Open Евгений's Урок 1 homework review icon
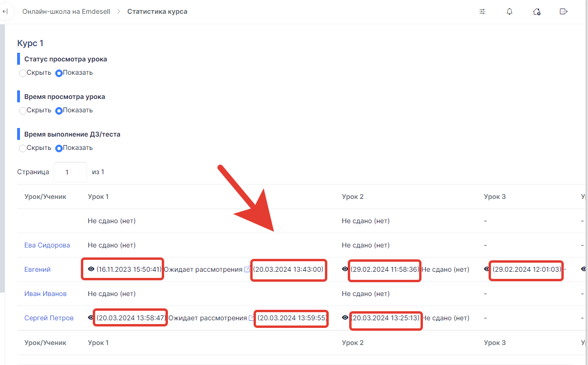 (247, 270)
